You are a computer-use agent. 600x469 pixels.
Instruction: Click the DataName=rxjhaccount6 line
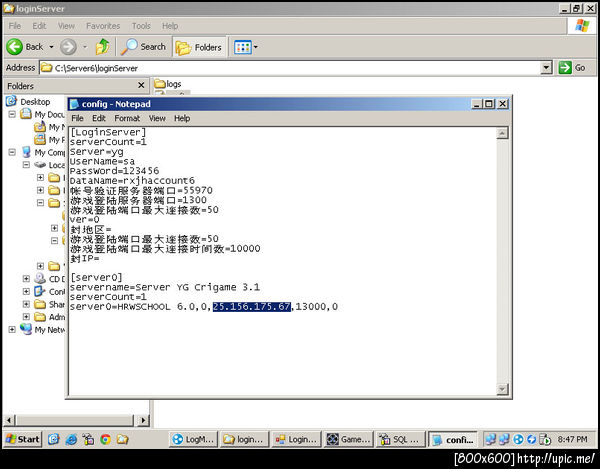point(132,181)
